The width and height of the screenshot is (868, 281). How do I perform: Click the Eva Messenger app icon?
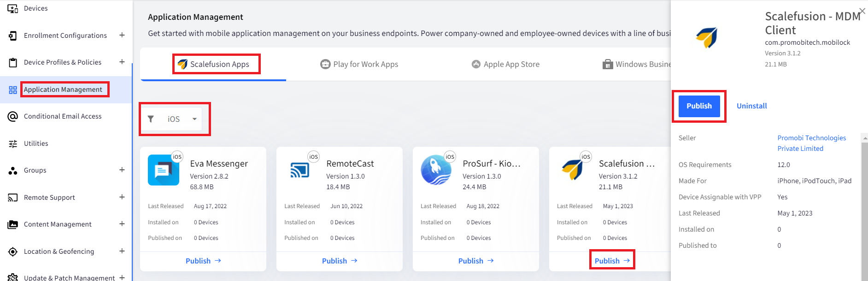pyautogui.click(x=164, y=170)
